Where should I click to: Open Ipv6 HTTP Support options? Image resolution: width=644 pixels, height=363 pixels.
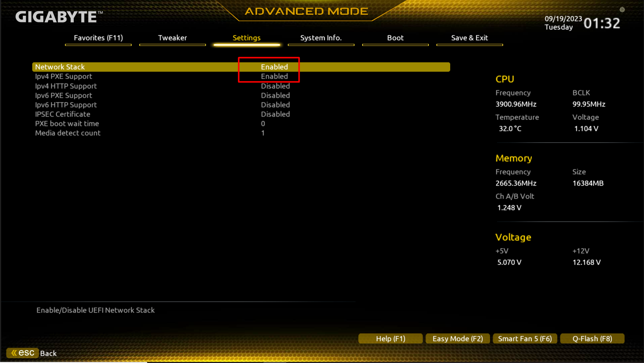point(275,105)
